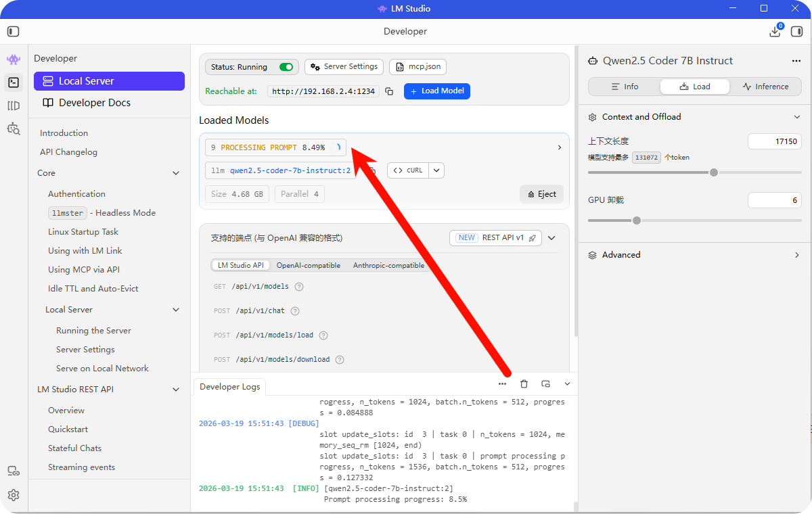This screenshot has width=812, height=514.
Task: Expand the Advanced section
Action: (x=796, y=255)
